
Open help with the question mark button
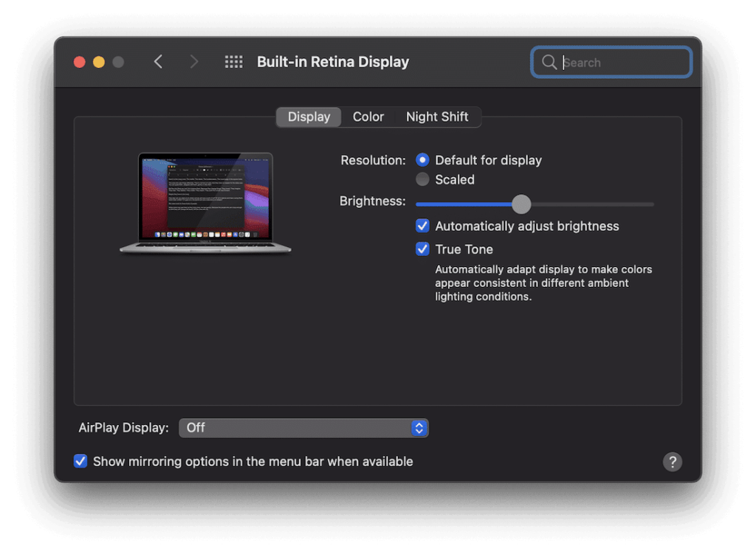pos(672,462)
